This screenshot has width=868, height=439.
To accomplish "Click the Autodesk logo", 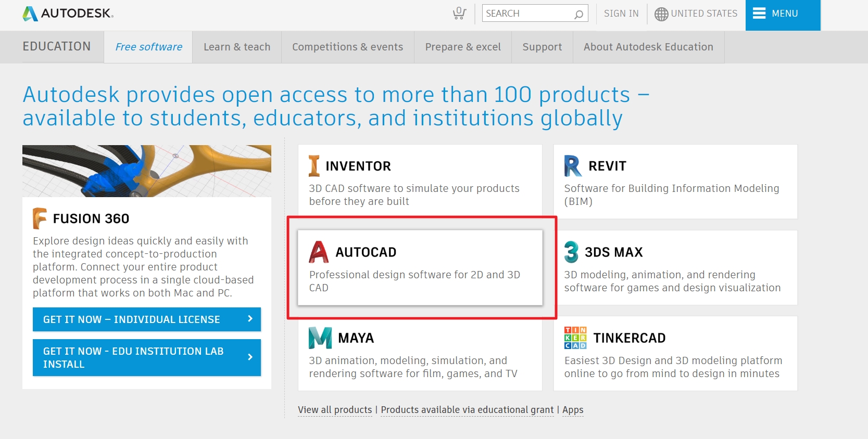I will click(68, 14).
